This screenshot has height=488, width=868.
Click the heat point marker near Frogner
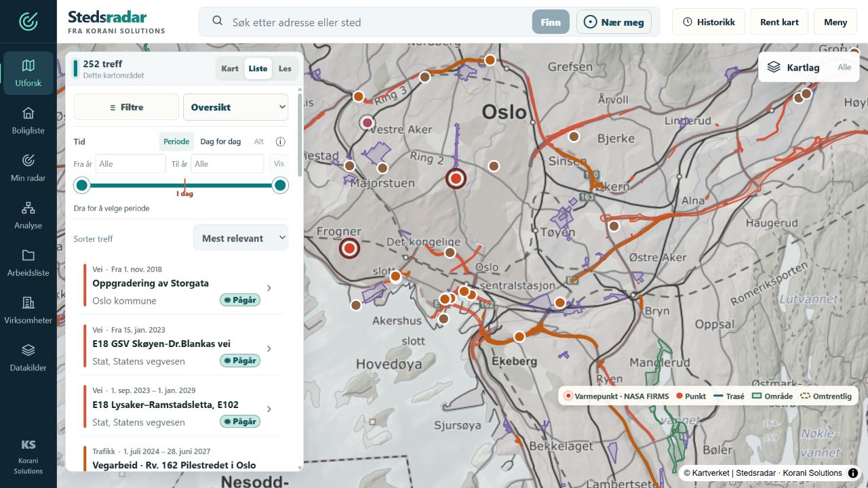point(349,249)
